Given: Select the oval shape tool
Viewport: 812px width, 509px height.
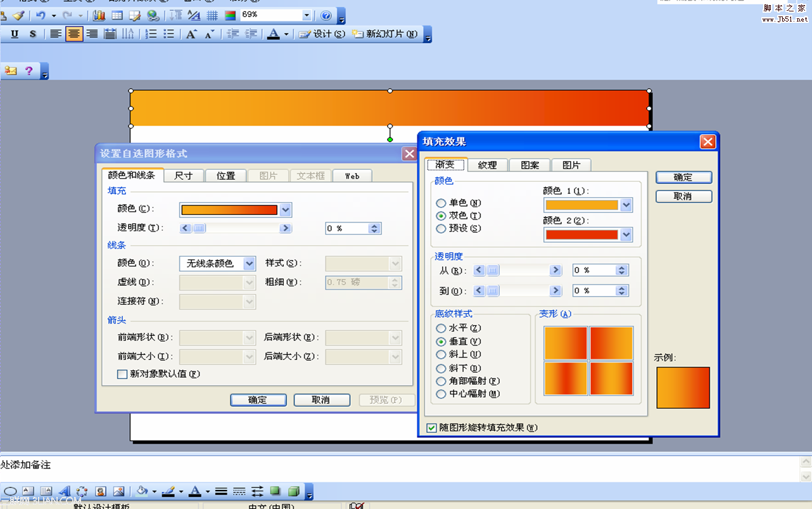Looking at the screenshot, I should pyautogui.click(x=10, y=491).
